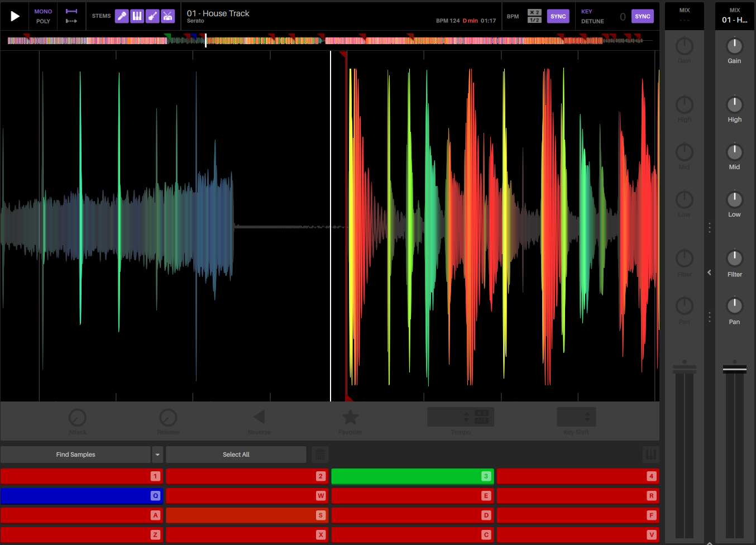This screenshot has height=545, width=756.
Task: Select the hold playback mode icon
Action: click(x=71, y=11)
